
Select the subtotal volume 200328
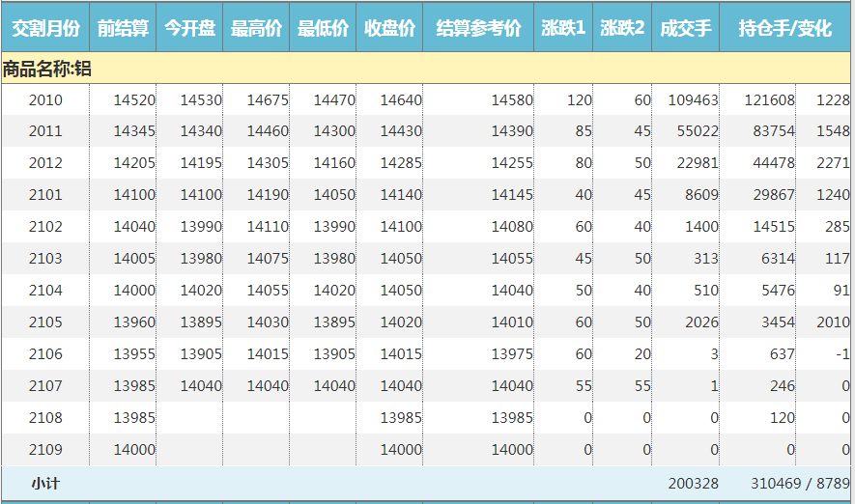pyautogui.click(x=693, y=483)
